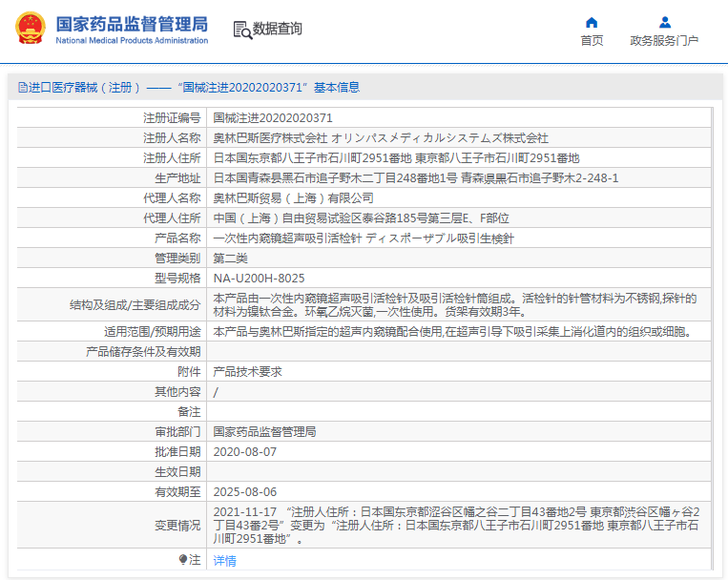728x580 pixels.
Task: Click the intended use text 本产品与奥林巴斯指定
Action: tap(453, 332)
